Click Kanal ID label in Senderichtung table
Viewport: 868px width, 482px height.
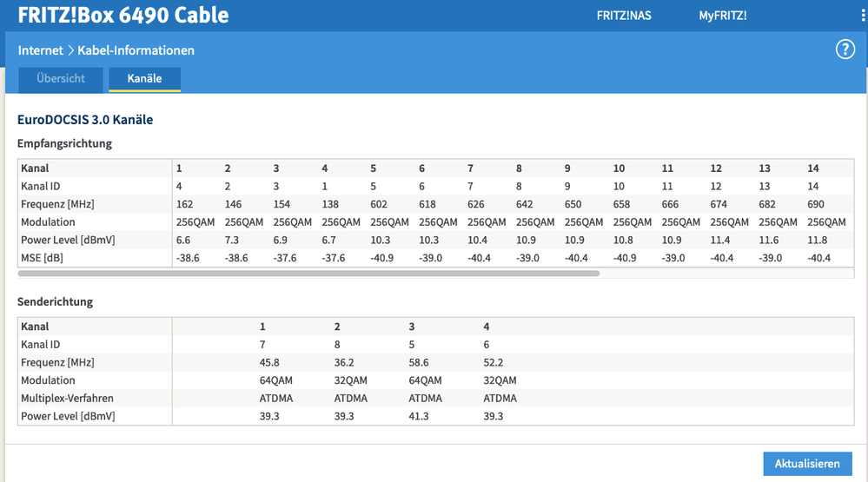pos(41,345)
